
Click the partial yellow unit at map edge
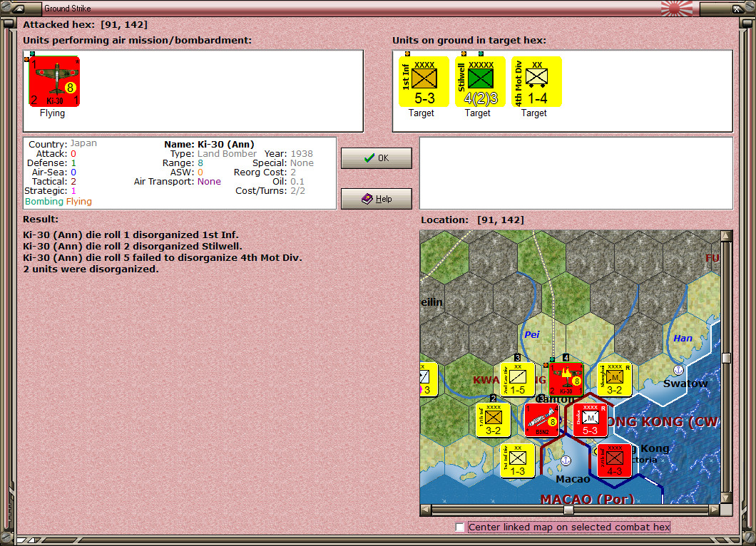[x=429, y=379]
